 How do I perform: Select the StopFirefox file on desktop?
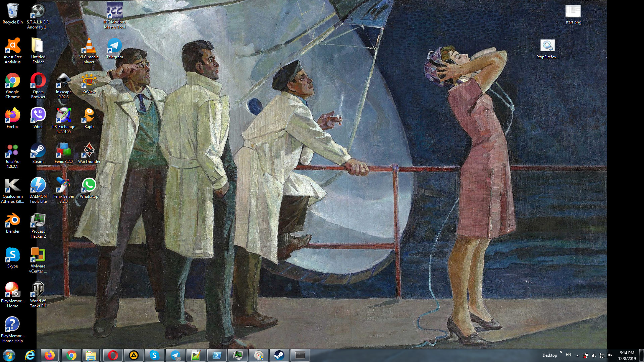[x=547, y=49]
